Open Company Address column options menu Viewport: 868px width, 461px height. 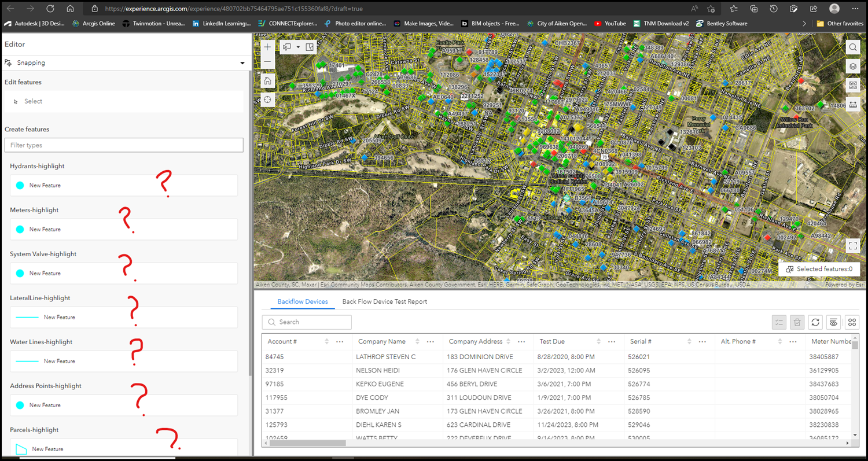click(x=521, y=342)
